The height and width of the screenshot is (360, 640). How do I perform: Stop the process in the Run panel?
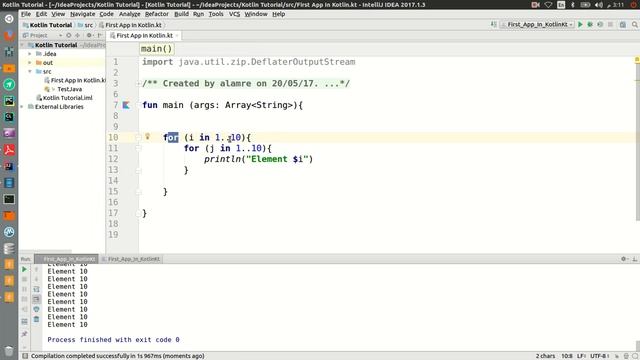click(x=24, y=279)
